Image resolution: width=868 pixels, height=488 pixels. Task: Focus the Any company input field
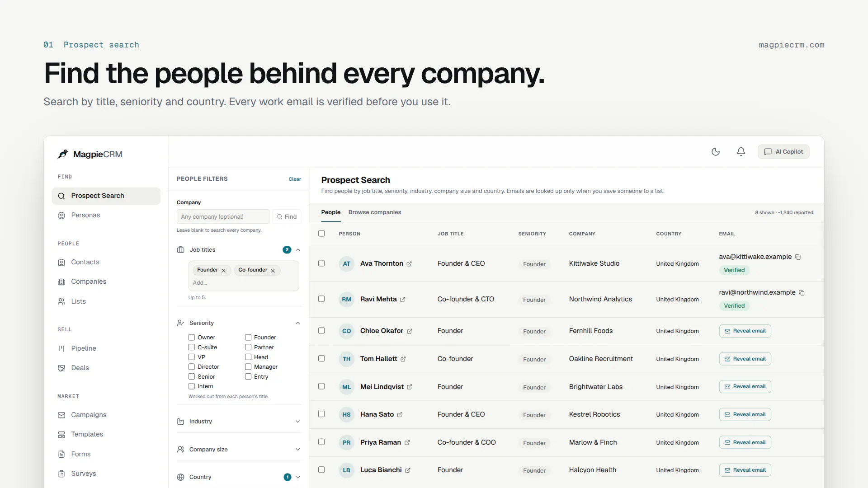click(223, 217)
